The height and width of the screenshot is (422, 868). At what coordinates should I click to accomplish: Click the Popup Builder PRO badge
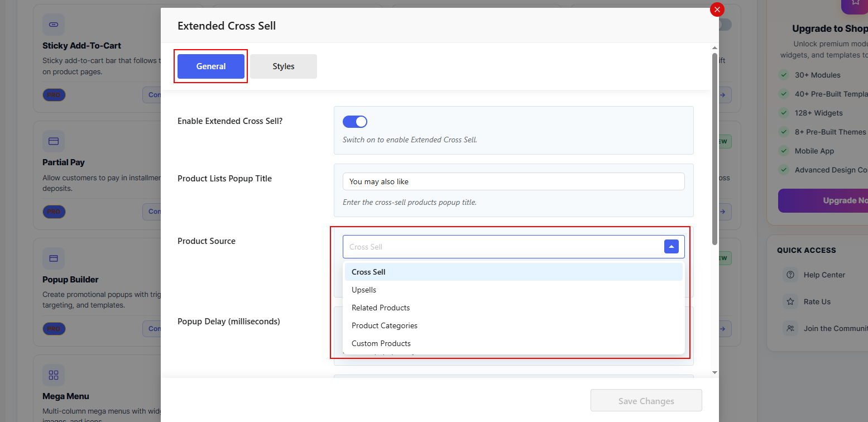tap(54, 329)
